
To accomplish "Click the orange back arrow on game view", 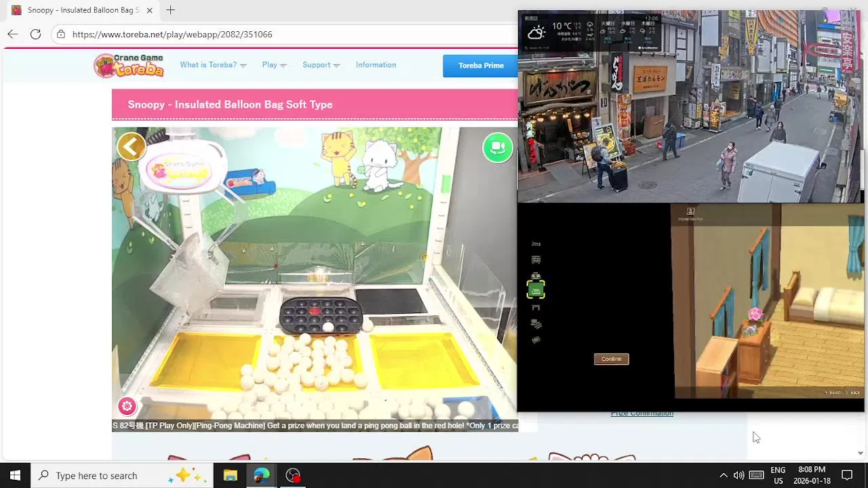I will click(132, 146).
